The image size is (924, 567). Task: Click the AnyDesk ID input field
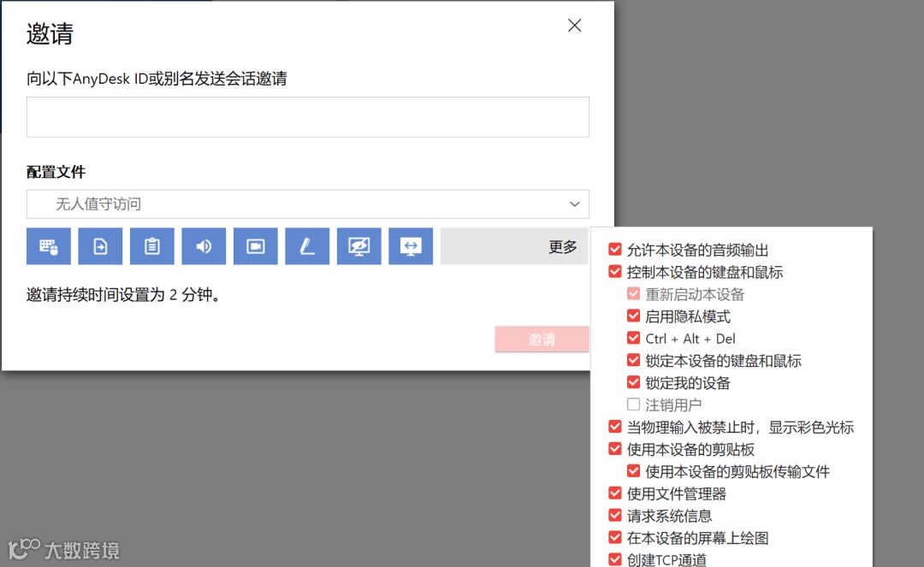(x=308, y=117)
